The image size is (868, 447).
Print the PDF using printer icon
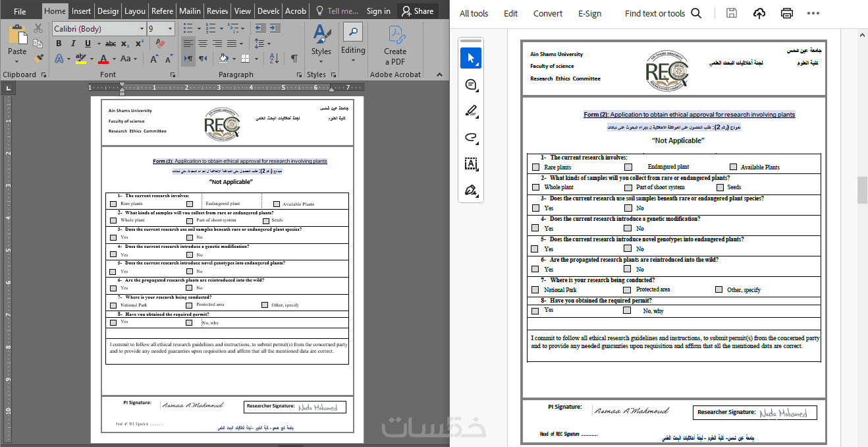786,13
